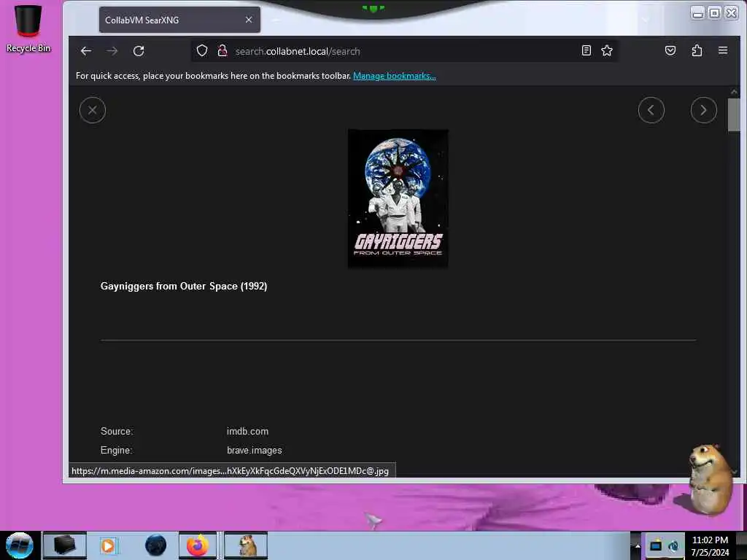Open the network tray icon

(x=656, y=545)
